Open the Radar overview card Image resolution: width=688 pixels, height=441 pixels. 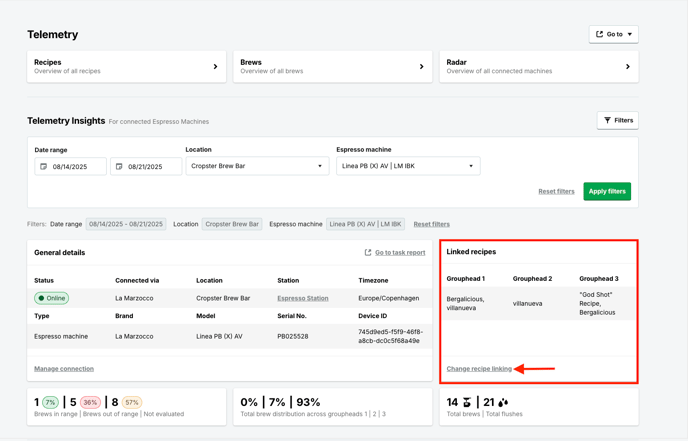539,66
